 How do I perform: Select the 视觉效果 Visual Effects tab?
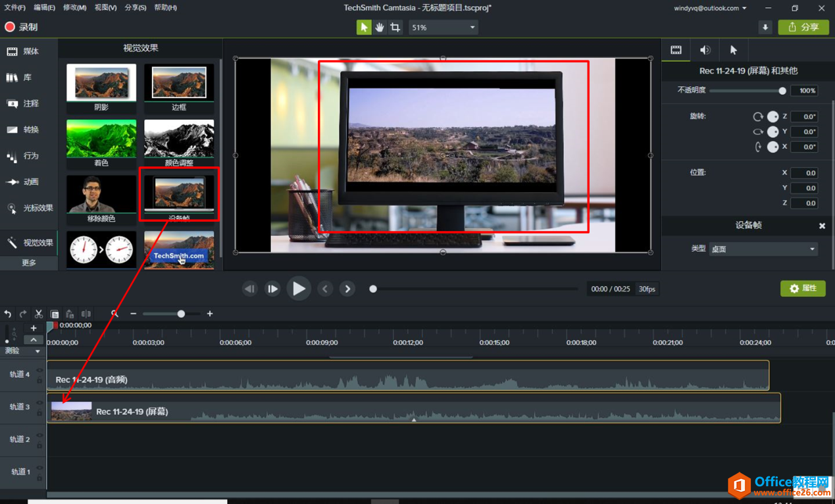tap(30, 243)
